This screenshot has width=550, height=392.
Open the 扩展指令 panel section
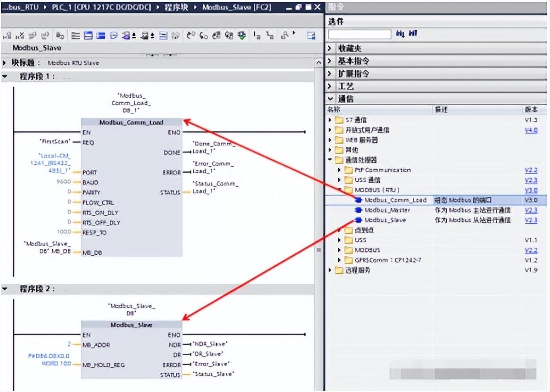[329, 73]
